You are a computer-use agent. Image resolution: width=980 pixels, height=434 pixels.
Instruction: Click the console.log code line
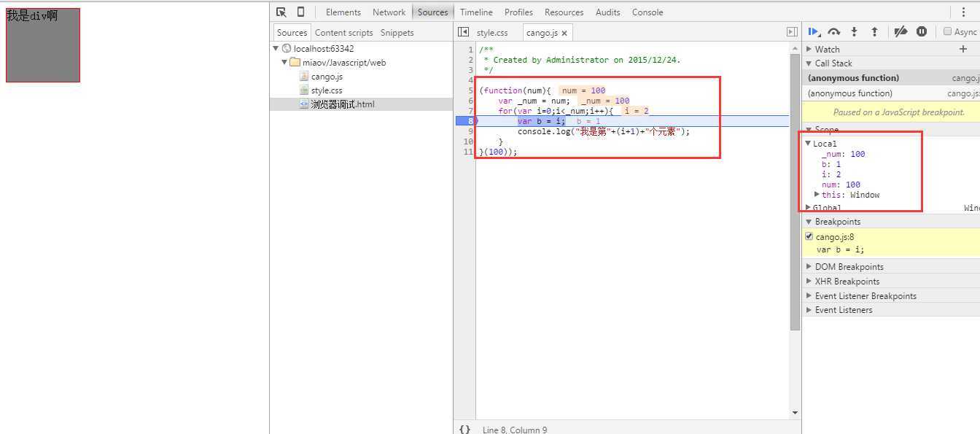(x=604, y=131)
